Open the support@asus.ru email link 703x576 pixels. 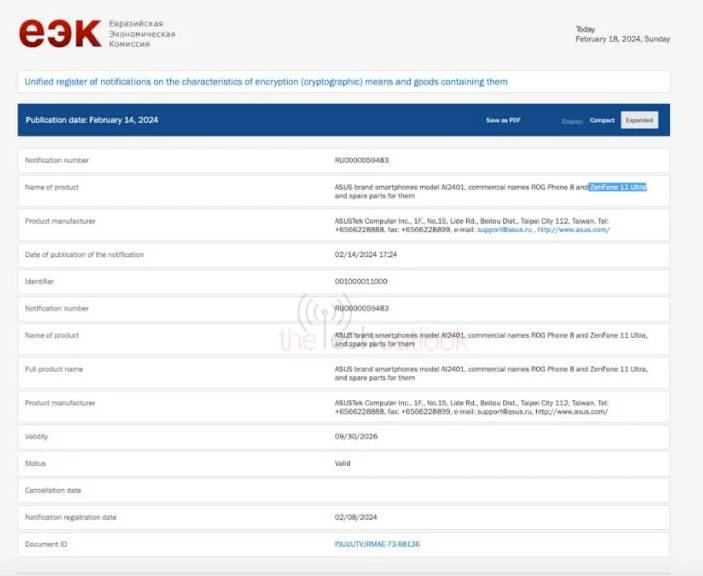tap(505, 230)
